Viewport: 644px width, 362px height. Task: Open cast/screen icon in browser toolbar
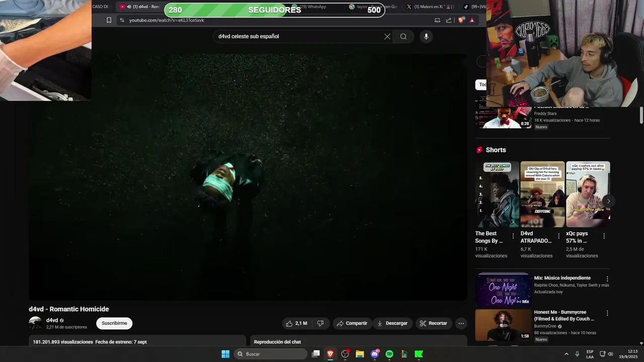[x=437, y=20]
